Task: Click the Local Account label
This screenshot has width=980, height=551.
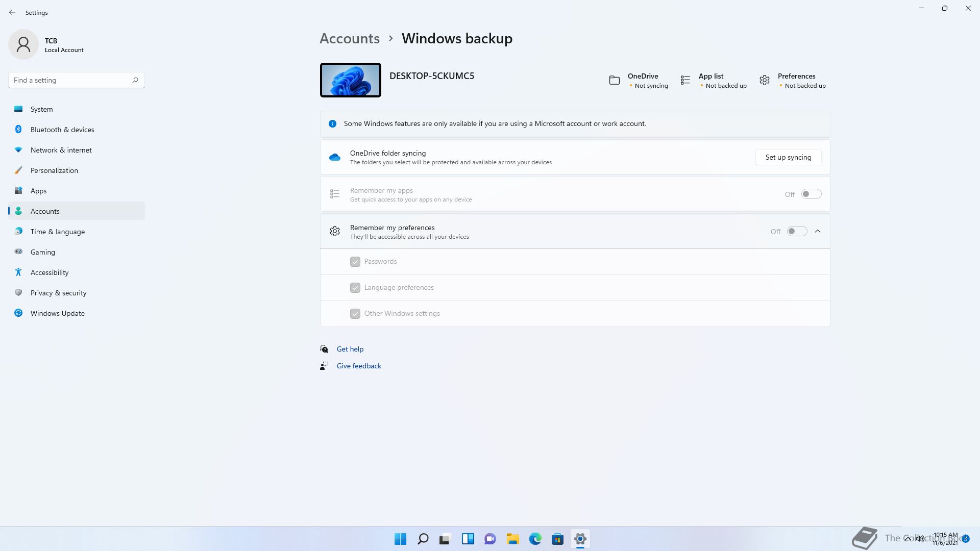Action: 64,50
